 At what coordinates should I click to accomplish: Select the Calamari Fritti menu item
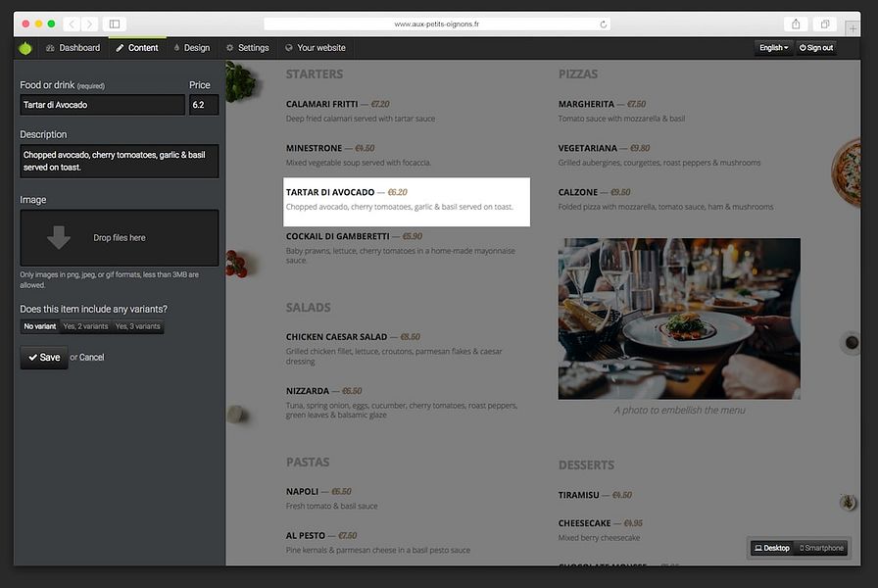tap(361, 111)
